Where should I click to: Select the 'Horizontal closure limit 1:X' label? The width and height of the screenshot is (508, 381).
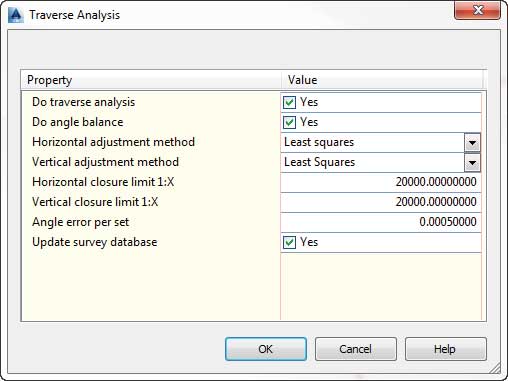click(x=103, y=182)
